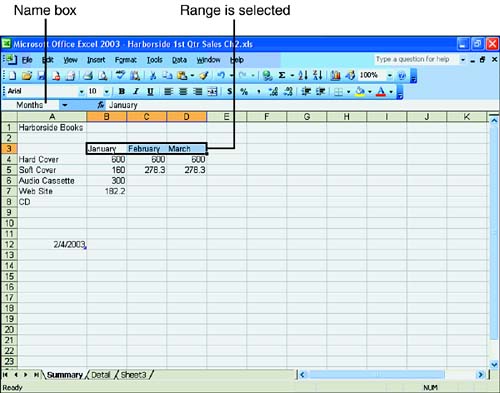Open Print Preview from the toolbar
This screenshot has height=393, width=500.
103,76
